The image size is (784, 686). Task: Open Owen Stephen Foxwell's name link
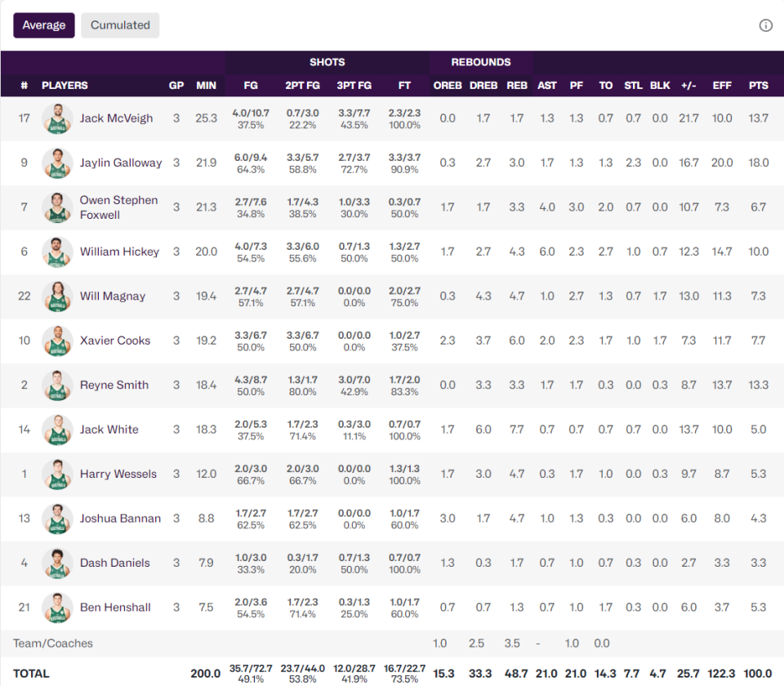(x=119, y=207)
